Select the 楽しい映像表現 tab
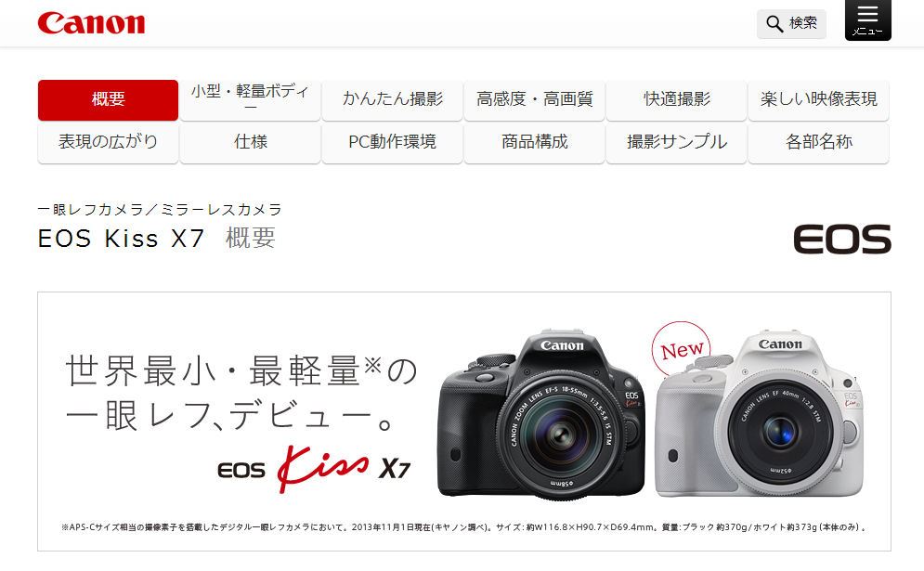Screen dimensions: 924x571 click(x=818, y=99)
